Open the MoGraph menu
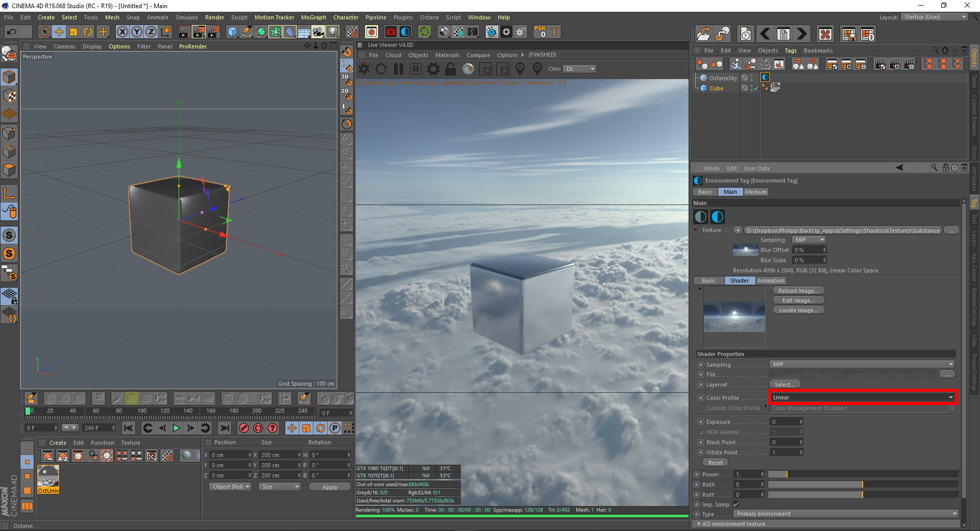980x531 pixels. [313, 17]
